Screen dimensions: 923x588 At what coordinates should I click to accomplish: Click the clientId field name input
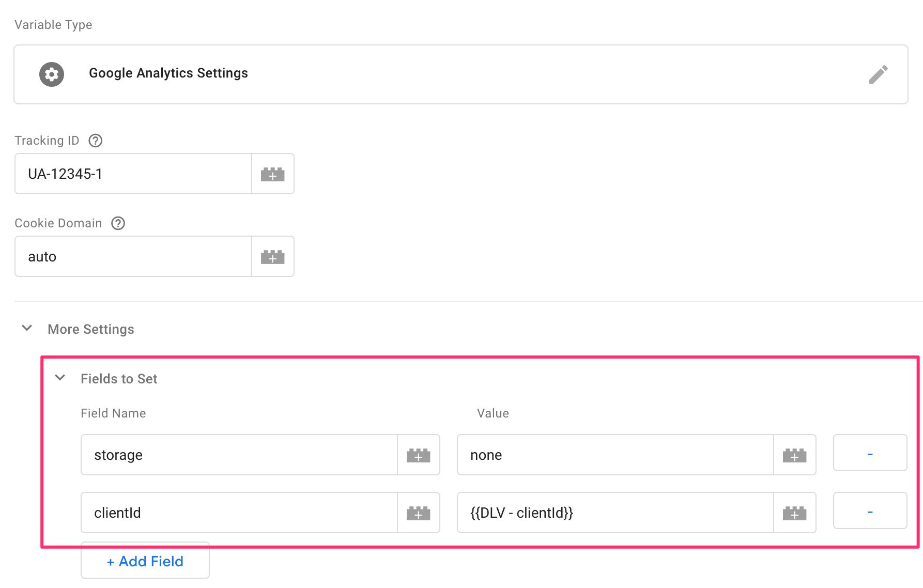(x=239, y=513)
